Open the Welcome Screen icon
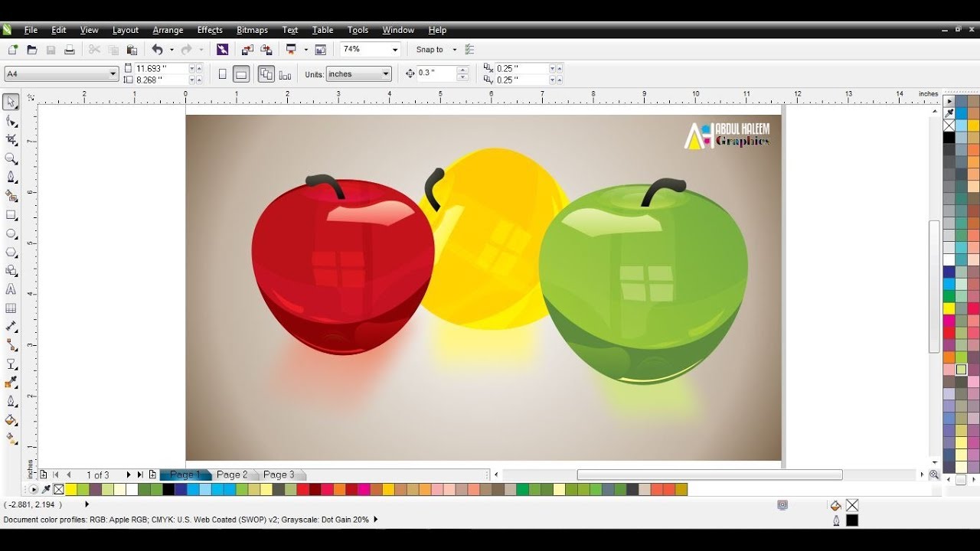Screen dimensions: 980x551 pyautogui.click(x=321, y=50)
